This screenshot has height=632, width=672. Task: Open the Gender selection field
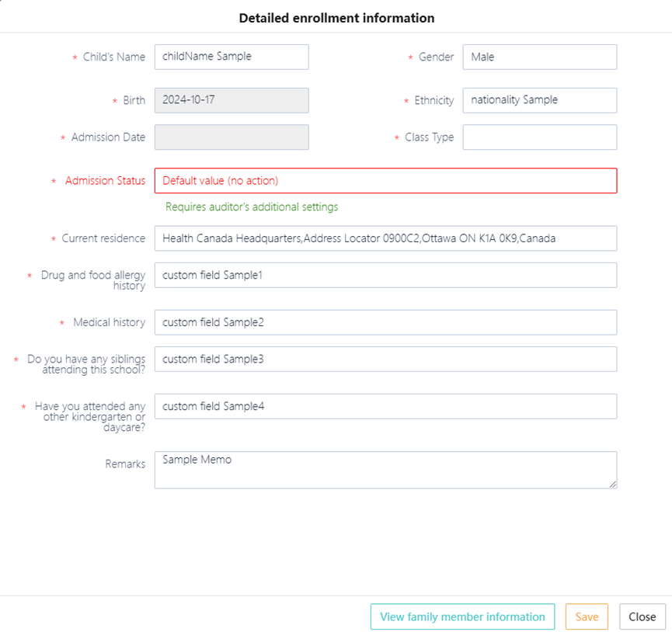[x=539, y=57]
